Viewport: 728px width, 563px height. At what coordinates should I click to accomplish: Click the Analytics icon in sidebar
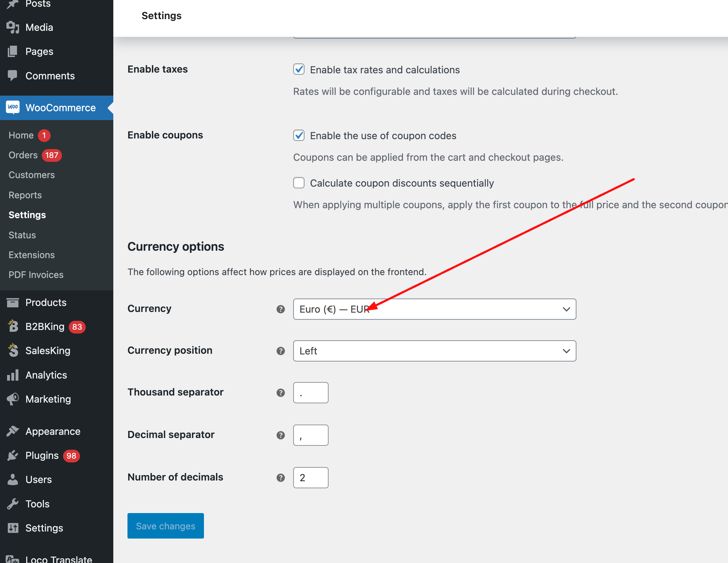(13, 375)
